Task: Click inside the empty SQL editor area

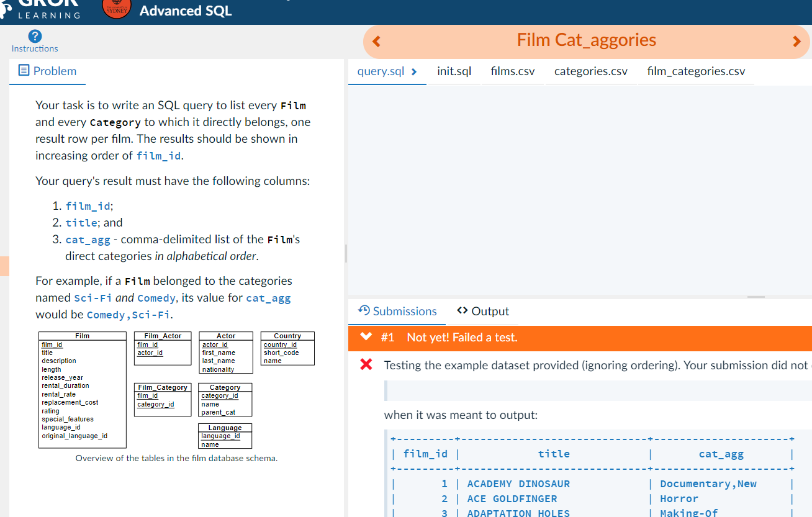Action: [580, 189]
